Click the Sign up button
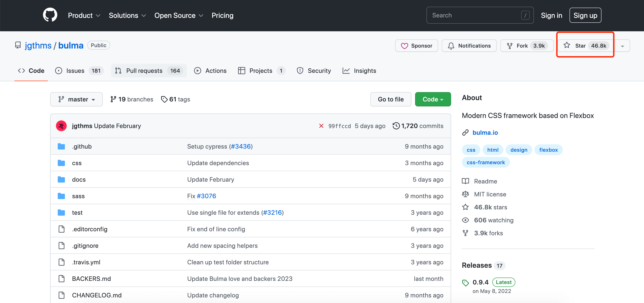Screen dimensions: 644x303 click(x=585, y=15)
